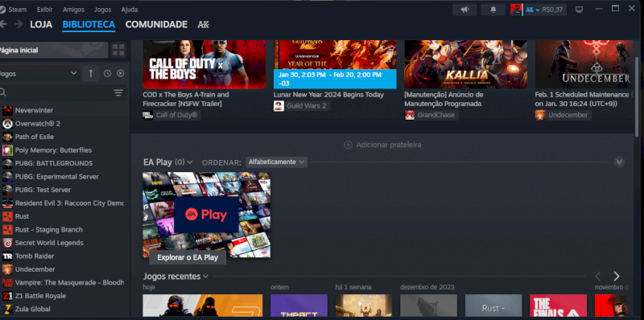The width and height of the screenshot is (644, 320).
Task: Click Adicionar prateleira
Action: click(x=382, y=145)
